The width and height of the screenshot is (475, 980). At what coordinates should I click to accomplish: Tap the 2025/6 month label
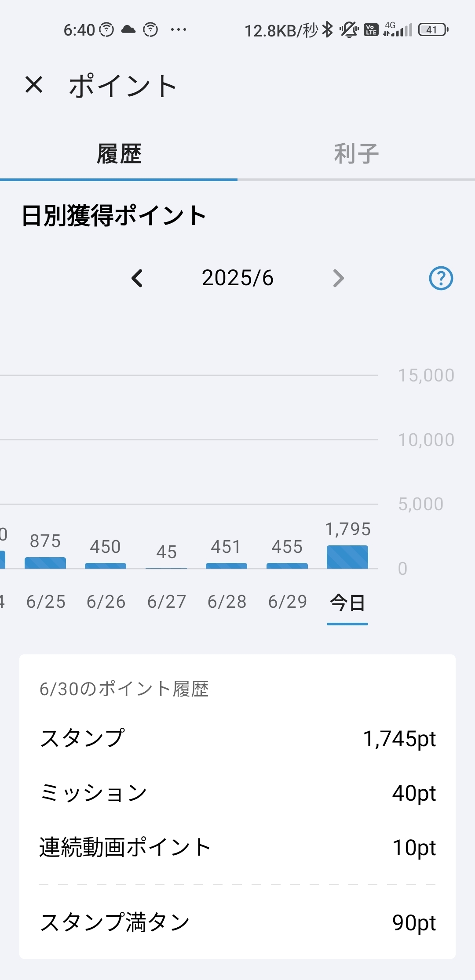tap(237, 278)
